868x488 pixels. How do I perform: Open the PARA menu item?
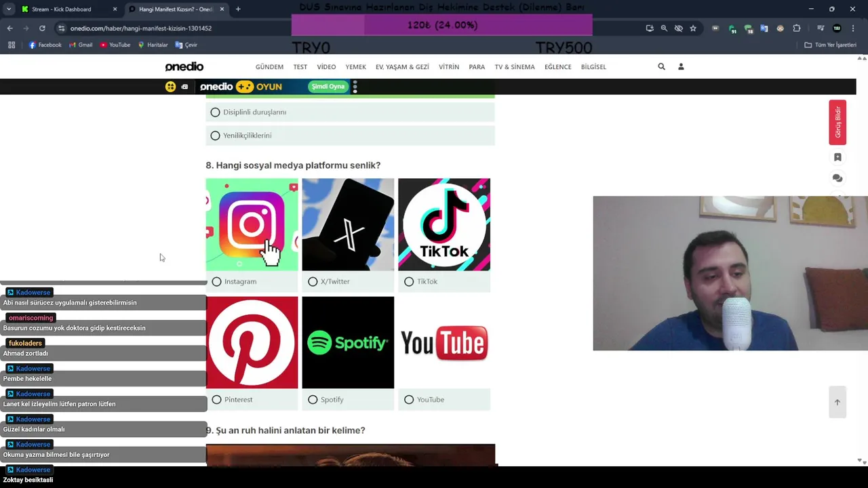477,67
